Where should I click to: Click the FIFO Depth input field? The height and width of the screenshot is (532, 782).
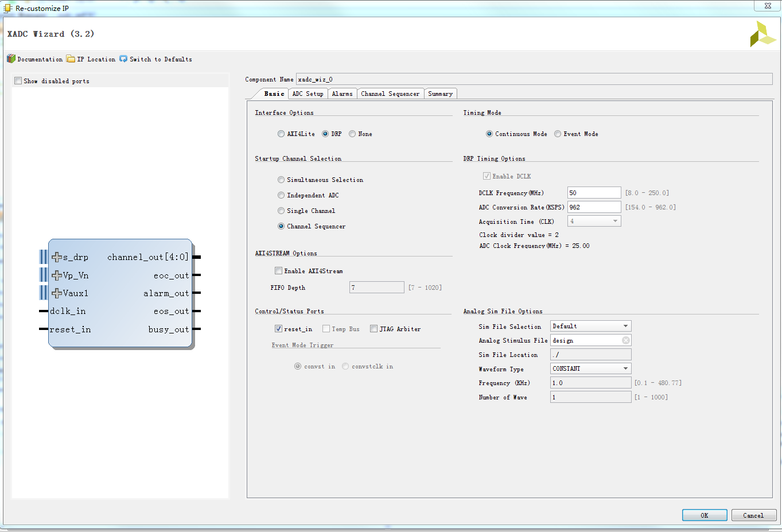(377, 288)
